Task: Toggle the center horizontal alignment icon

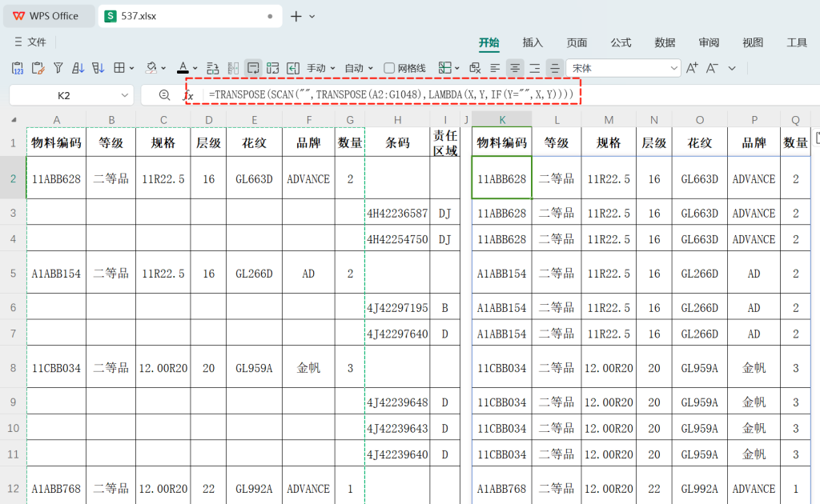Action: [515, 68]
